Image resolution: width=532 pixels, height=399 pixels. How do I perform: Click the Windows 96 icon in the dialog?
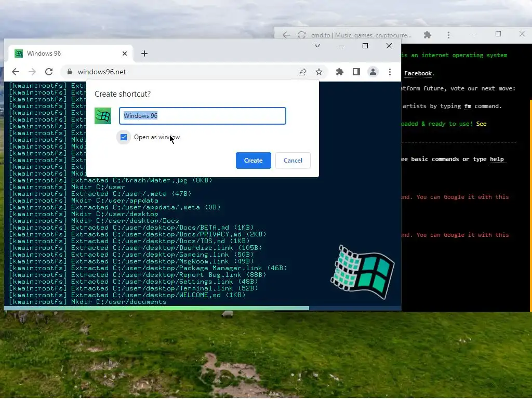coord(103,116)
